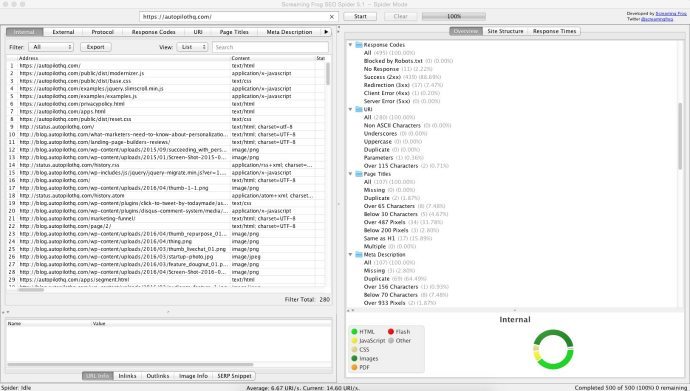The width and height of the screenshot is (690, 391).
Task: Select row http://status.autopilothq.com/history.rss
Action: [166, 165]
